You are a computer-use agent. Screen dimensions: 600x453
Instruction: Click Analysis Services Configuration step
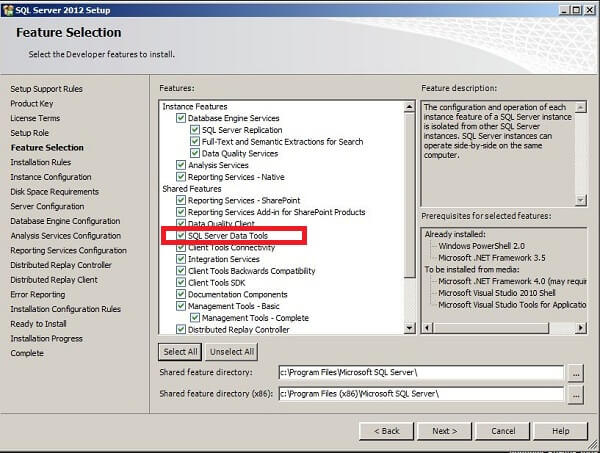pos(66,236)
